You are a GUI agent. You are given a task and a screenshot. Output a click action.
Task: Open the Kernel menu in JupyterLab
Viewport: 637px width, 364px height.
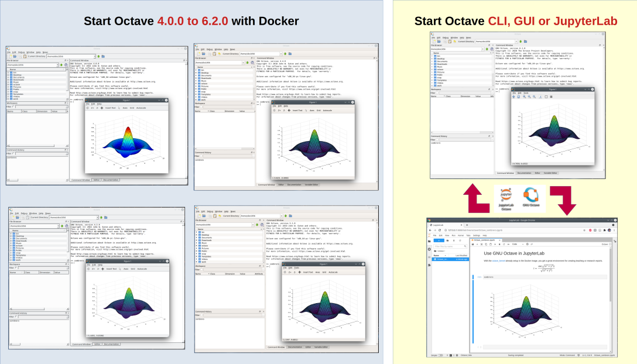click(x=461, y=235)
